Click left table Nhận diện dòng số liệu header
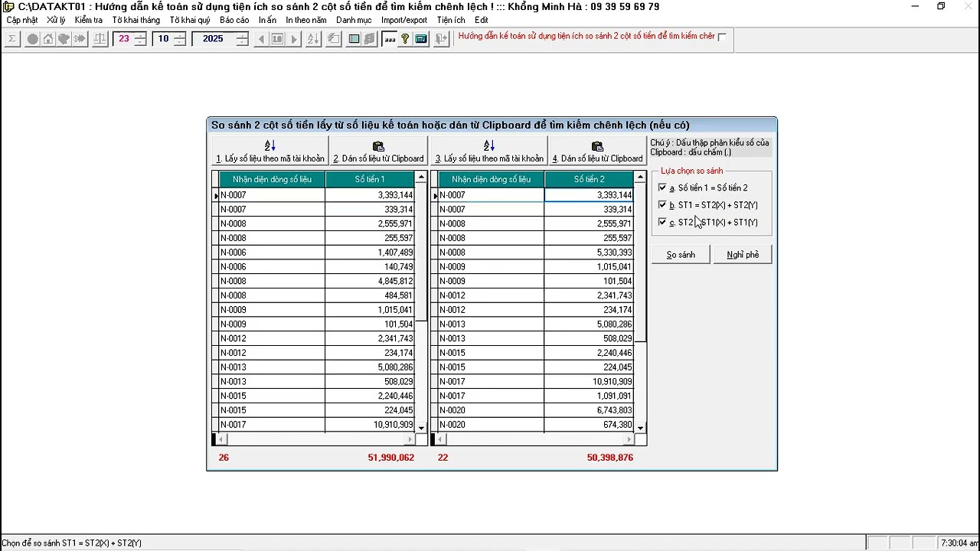Screen dimensions: 980x551 272,179
